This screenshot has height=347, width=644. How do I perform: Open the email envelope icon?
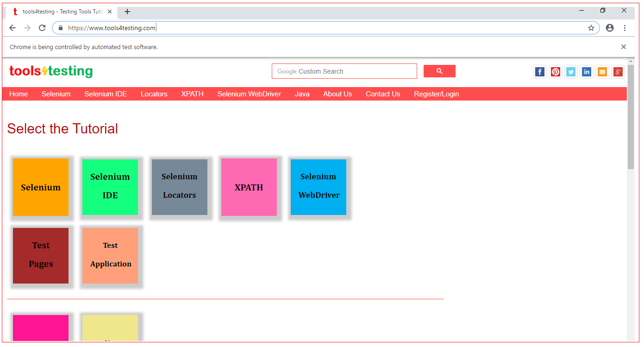(x=602, y=72)
